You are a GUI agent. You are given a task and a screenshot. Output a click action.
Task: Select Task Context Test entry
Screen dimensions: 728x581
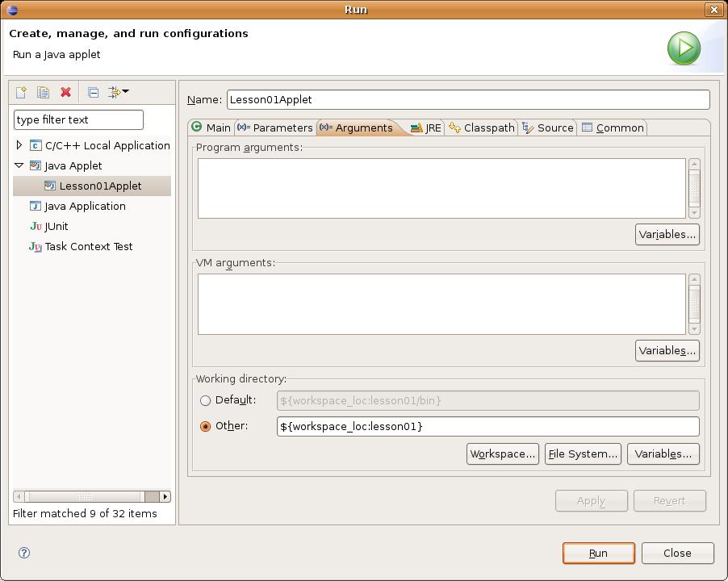click(89, 246)
